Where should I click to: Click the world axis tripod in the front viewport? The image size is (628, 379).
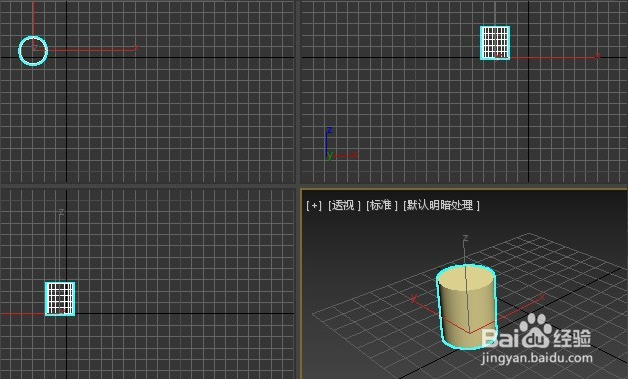[340, 144]
